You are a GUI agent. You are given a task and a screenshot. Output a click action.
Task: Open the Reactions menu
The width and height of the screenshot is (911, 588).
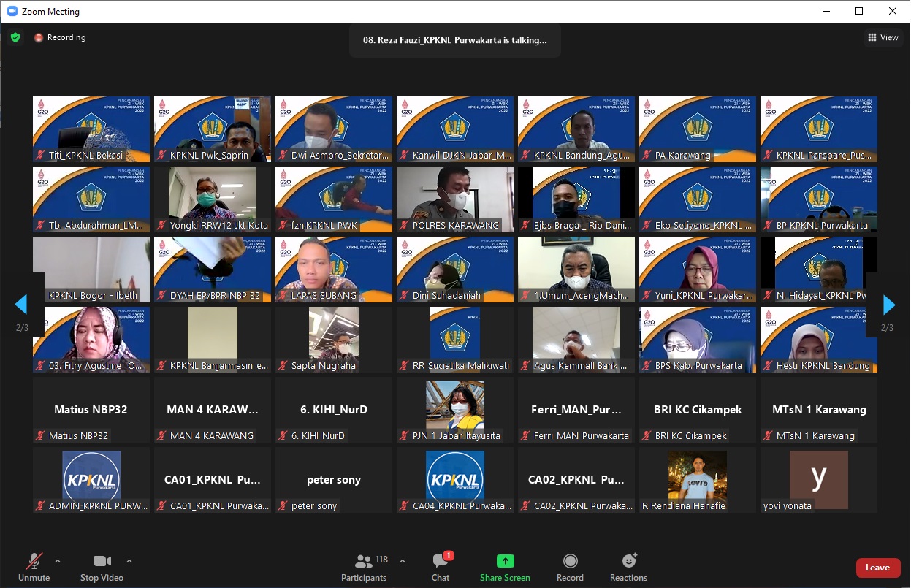[x=628, y=567]
